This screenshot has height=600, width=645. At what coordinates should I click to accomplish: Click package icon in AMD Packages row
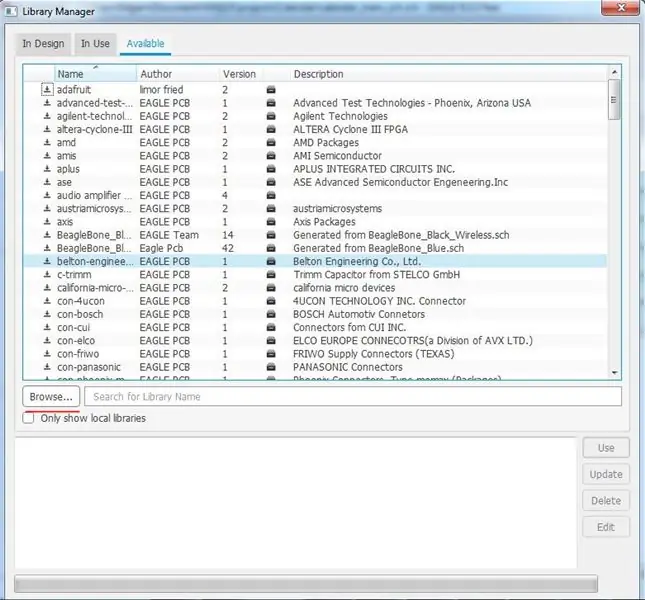[271, 143]
